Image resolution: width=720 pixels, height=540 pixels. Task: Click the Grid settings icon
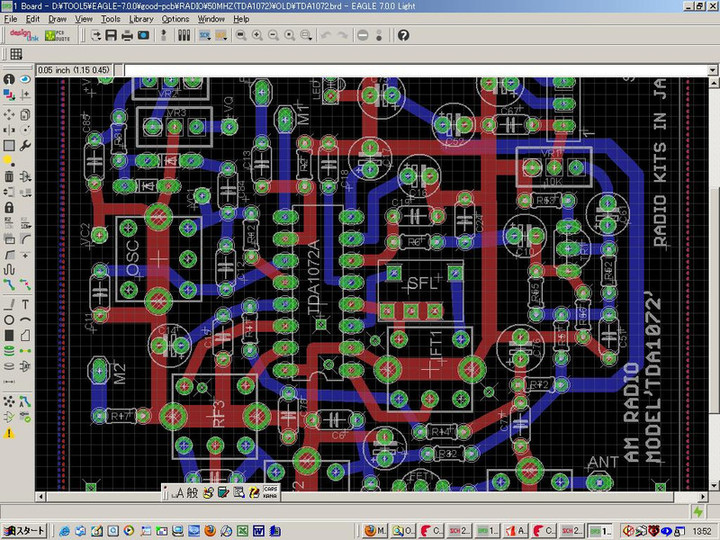(16, 54)
